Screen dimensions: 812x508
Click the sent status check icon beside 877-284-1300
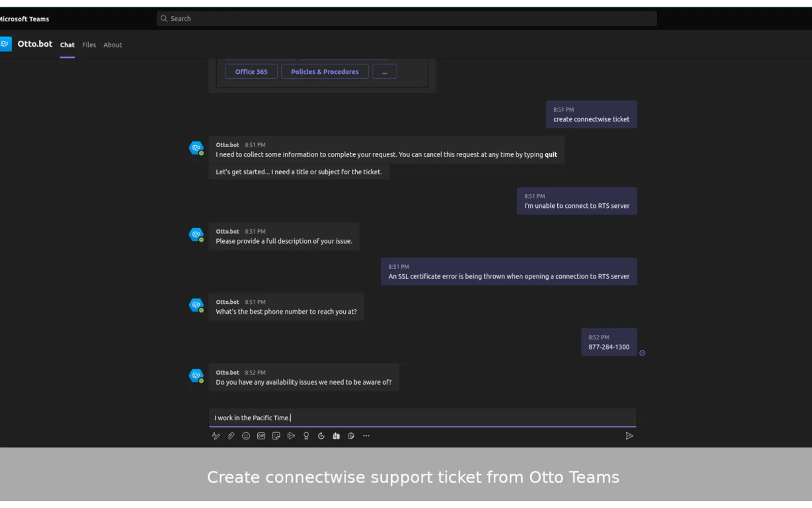point(642,353)
